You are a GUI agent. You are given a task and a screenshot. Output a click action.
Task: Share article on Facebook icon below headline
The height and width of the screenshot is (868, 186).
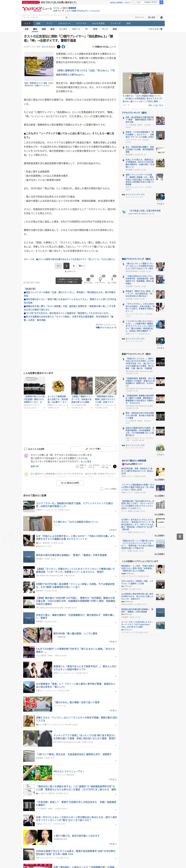(x=63, y=47)
